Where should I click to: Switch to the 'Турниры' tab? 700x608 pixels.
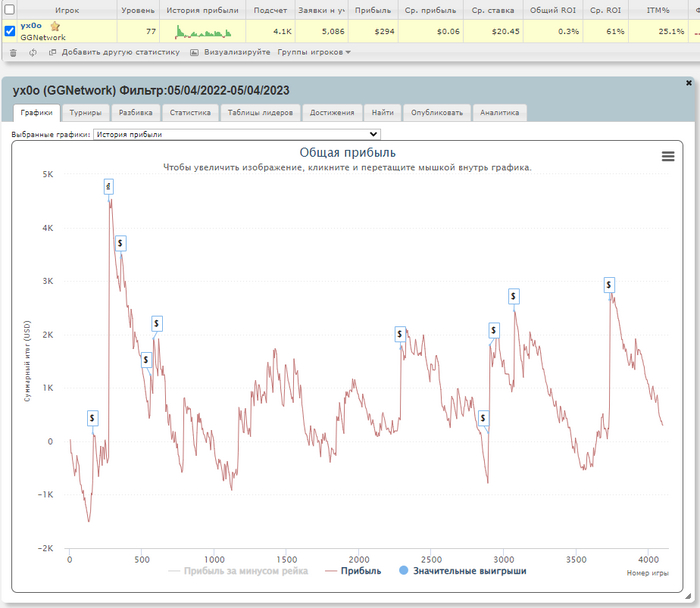[85, 113]
